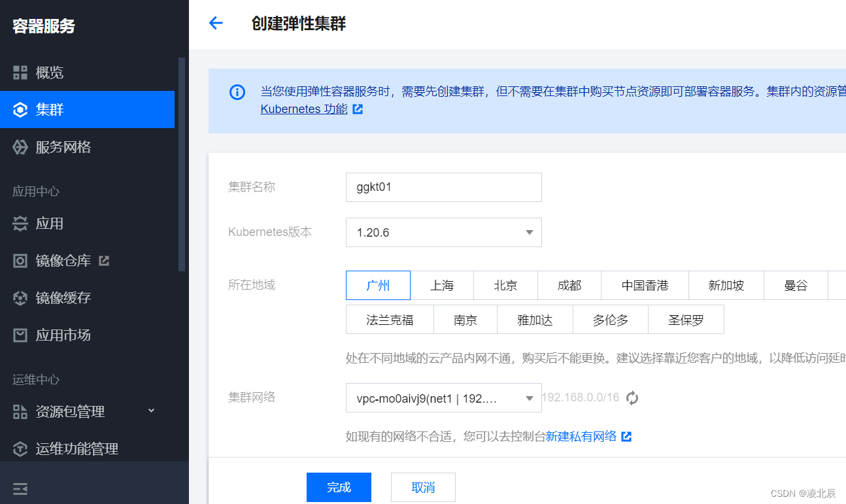Open the Kubernetes版本 dropdown showing 1.20.6
Screen dimensions: 846x504
(443, 233)
